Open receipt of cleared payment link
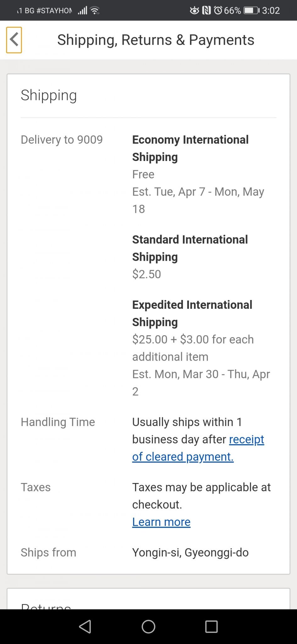This screenshot has width=297, height=644. tap(198, 448)
